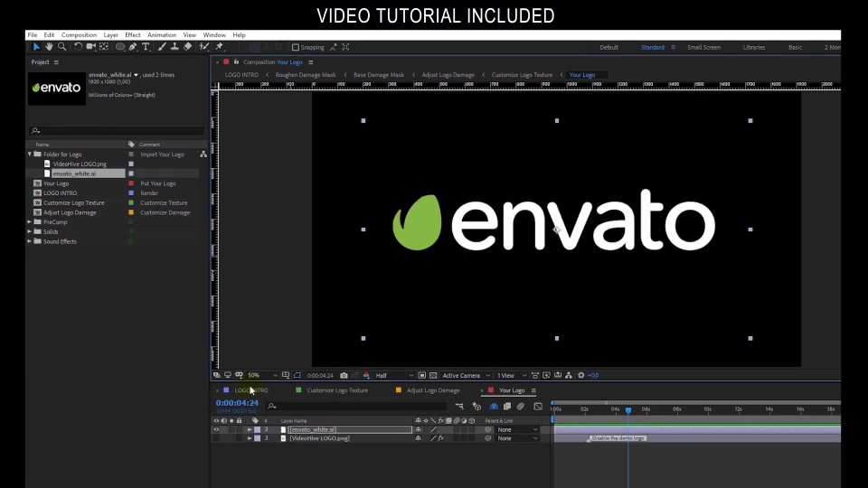
Task: Go to Roughen Damage Mask breadcrumb
Action: [306, 75]
